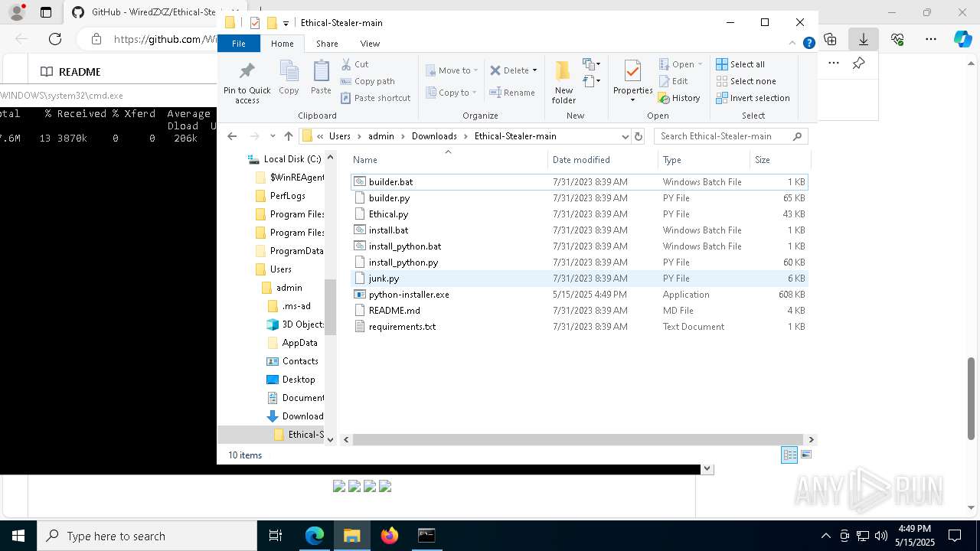Image resolution: width=980 pixels, height=551 pixels.
Task: Open file Properties in ribbon
Action: 632,81
